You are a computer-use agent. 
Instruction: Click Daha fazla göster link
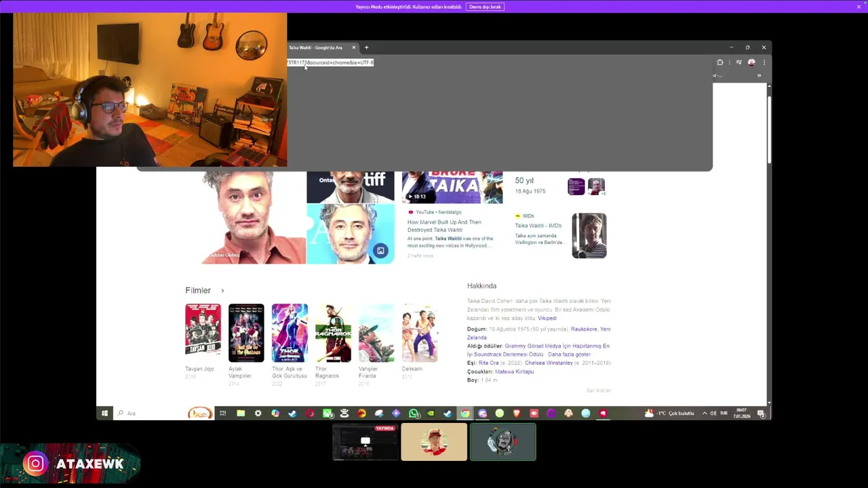click(x=569, y=354)
